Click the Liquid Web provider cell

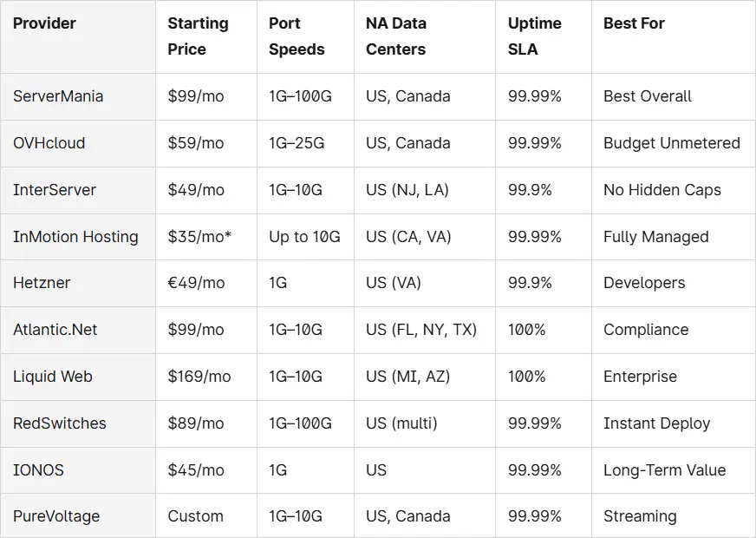click(x=53, y=377)
